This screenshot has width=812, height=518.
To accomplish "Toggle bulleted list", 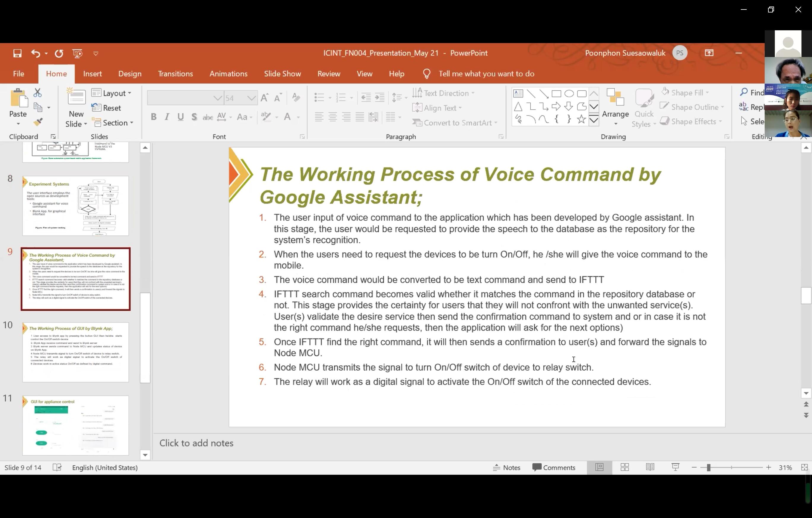I will click(319, 98).
